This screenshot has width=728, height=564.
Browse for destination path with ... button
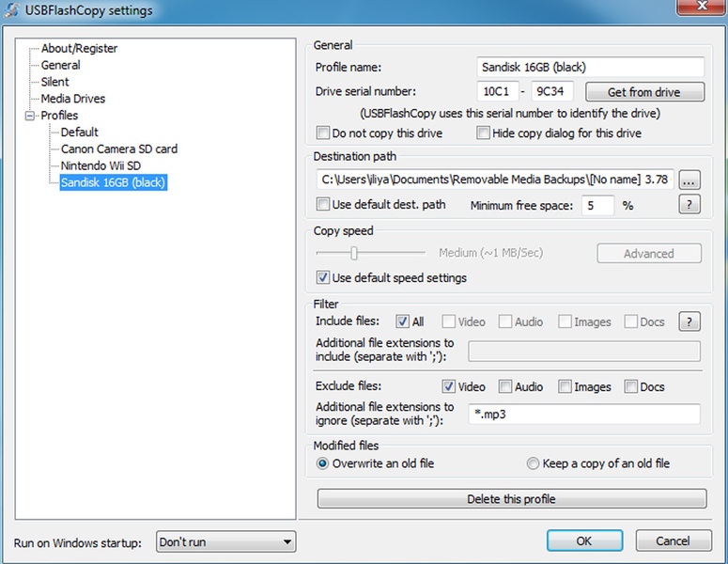coord(689,180)
